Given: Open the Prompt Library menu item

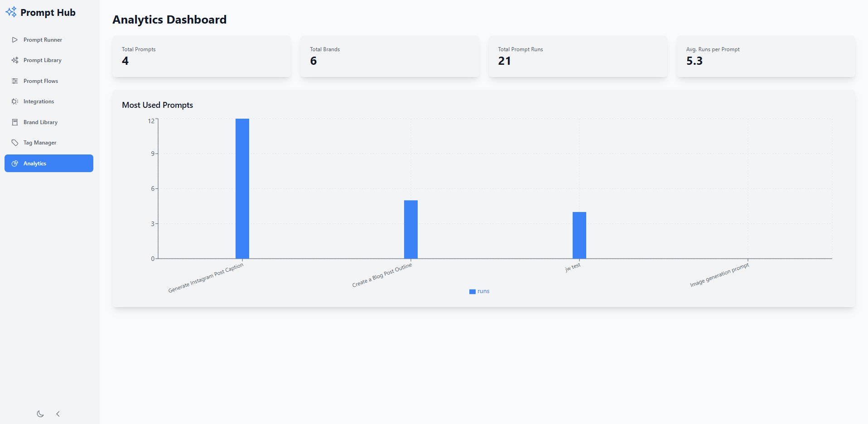Looking at the screenshot, I should click(x=43, y=60).
